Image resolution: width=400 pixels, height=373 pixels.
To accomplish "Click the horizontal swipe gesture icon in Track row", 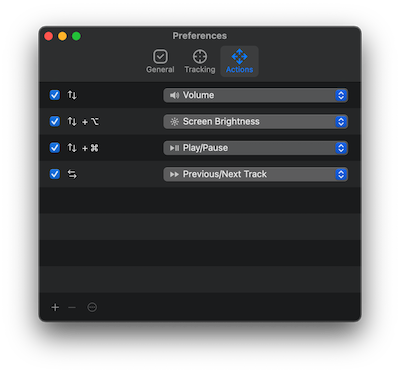I will click(x=72, y=174).
